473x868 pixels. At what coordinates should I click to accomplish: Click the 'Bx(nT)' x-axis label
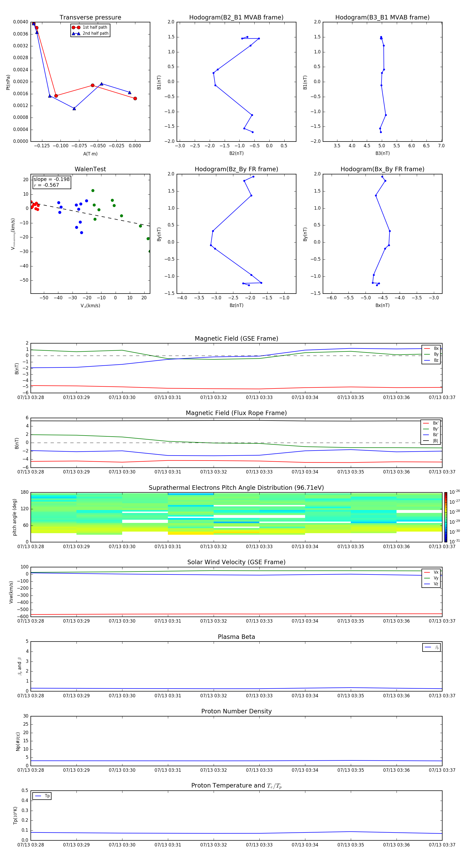[382, 305]
